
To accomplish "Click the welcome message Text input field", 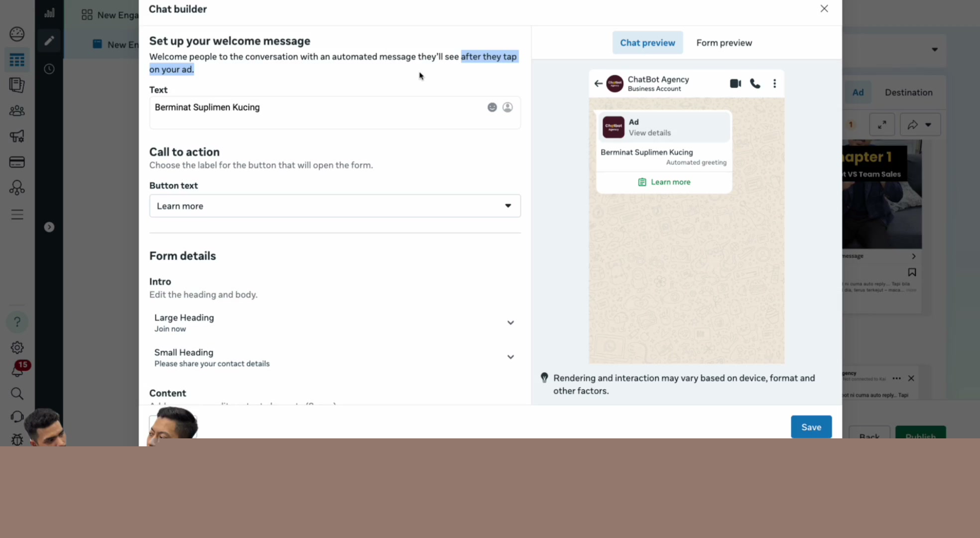I will coord(335,113).
